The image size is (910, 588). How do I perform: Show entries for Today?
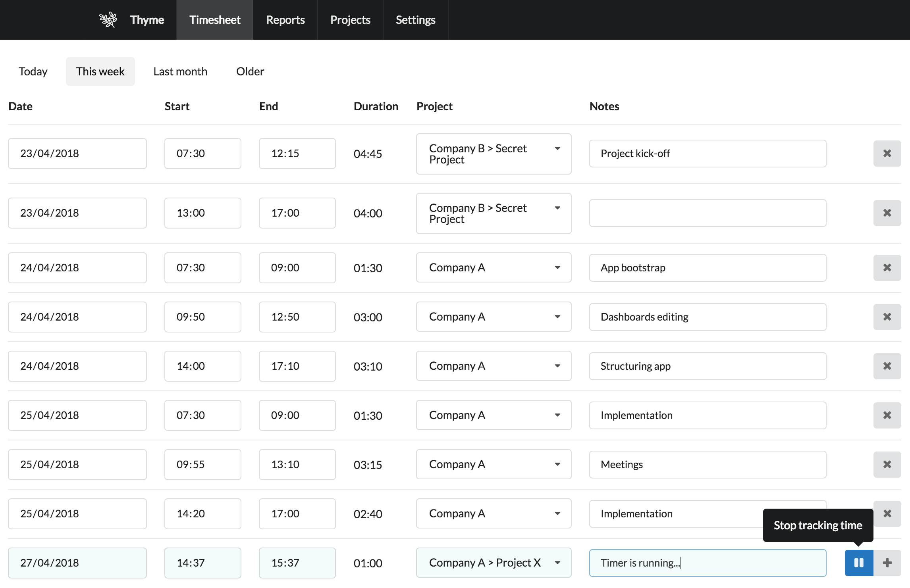pyautogui.click(x=33, y=71)
